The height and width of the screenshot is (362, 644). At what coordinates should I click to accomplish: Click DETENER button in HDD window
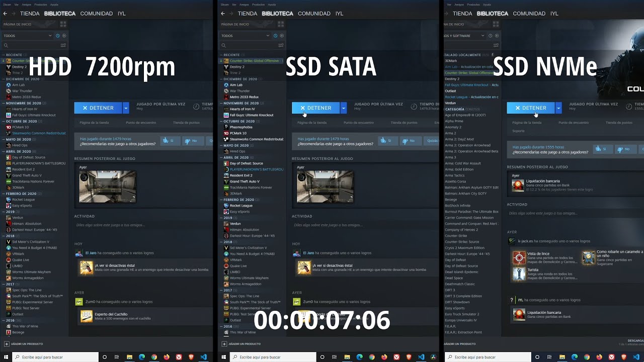pyautogui.click(x=98, y=108)
